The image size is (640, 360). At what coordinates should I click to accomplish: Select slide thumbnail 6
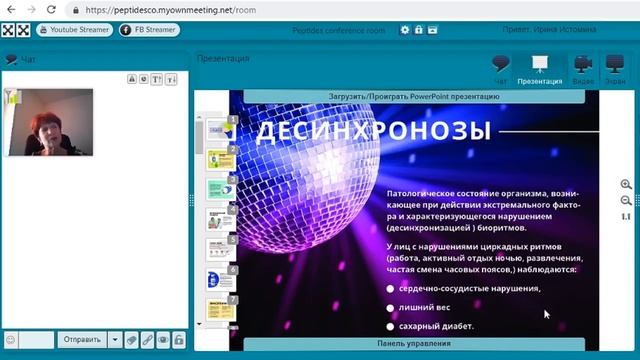(221, 280)
